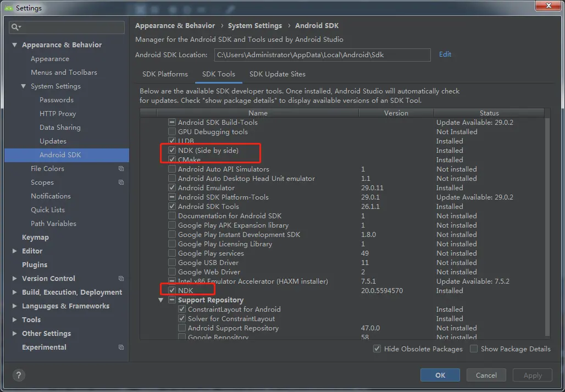Image resolution: width=565 pixels, height=392 pixels.
Task: Click the Android SDK Location field
Action: coord(322,55)
